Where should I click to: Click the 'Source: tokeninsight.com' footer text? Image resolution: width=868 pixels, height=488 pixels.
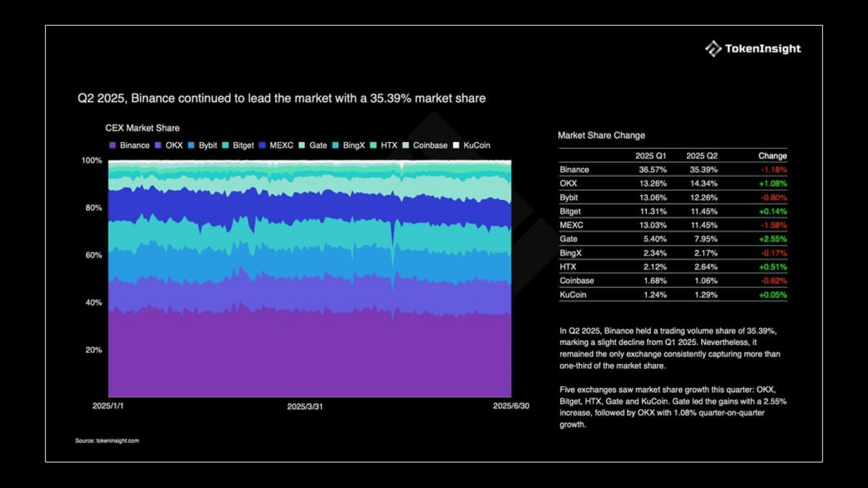(x=107, y=440)
